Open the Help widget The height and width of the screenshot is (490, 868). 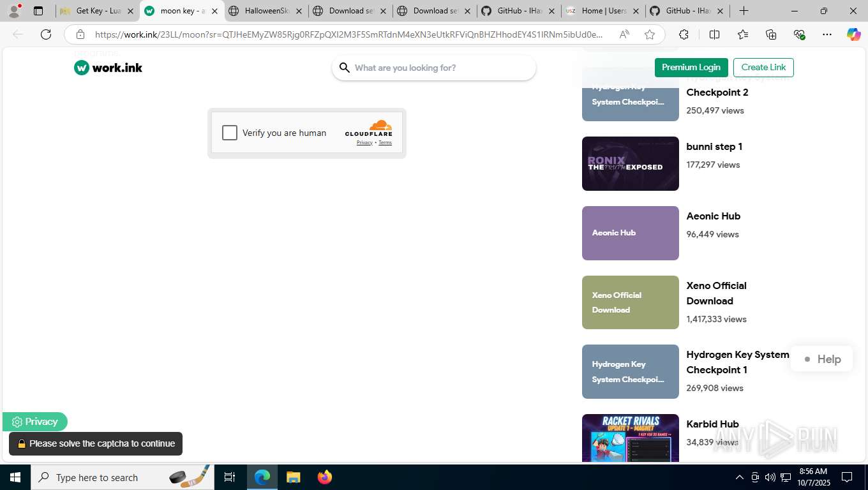click(x=821, y=359)
